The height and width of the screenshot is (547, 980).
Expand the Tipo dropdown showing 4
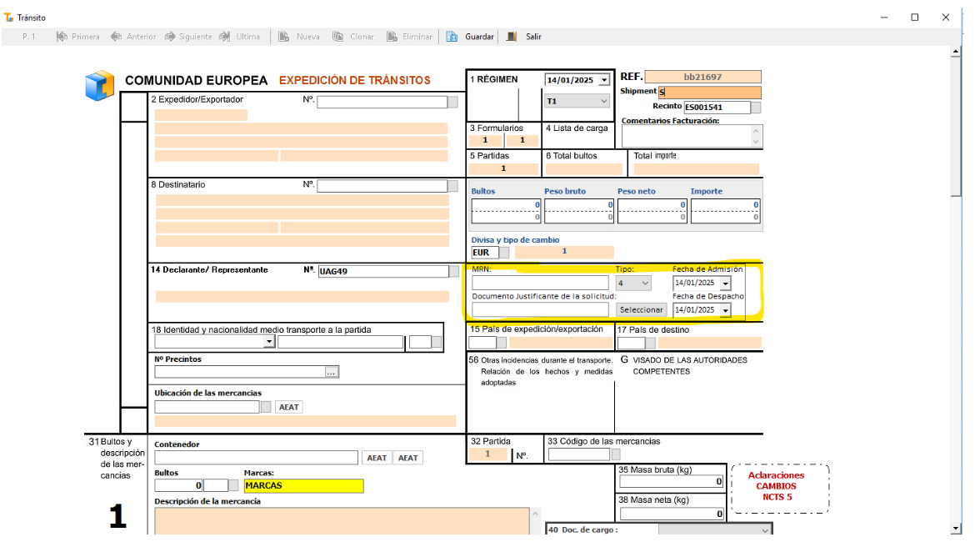pos(644,284)
